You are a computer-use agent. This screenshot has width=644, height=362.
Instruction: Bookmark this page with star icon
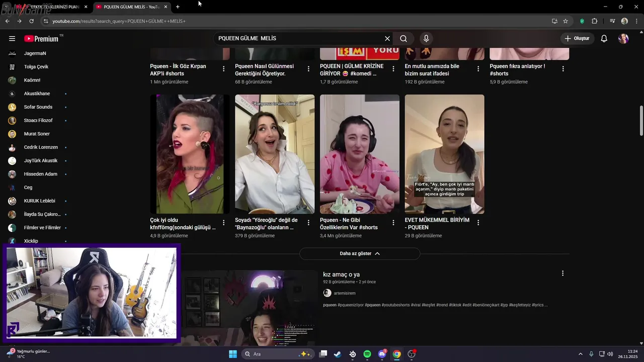566,21
